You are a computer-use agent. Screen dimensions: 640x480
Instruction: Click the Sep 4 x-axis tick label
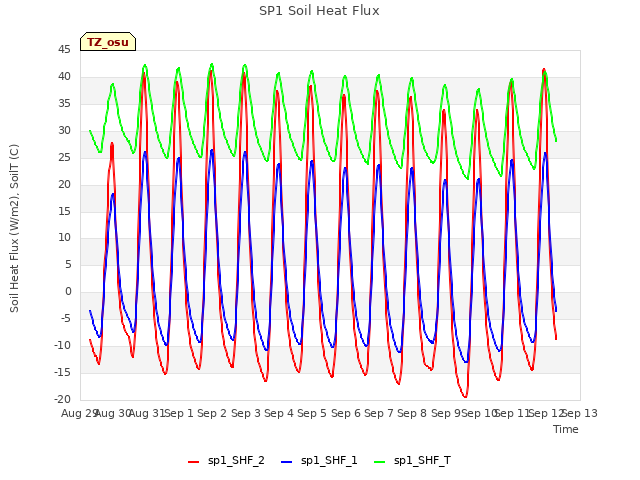(x=279, y=413)
